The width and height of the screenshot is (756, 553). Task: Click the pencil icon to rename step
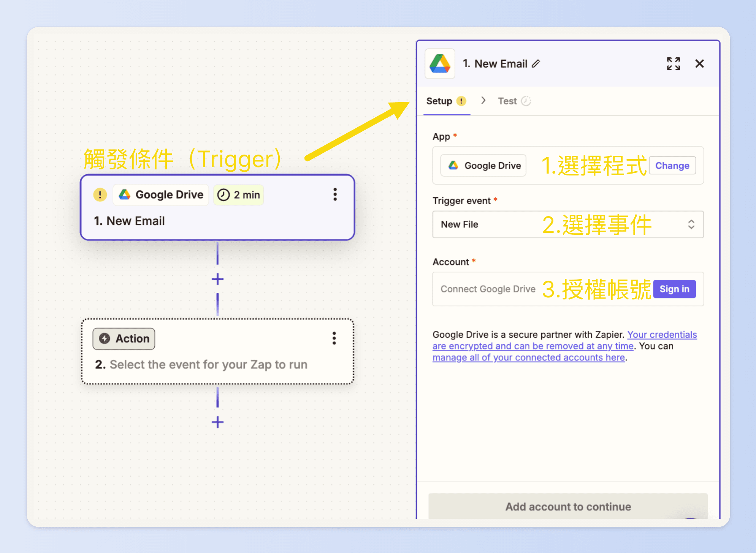[536, 64]
